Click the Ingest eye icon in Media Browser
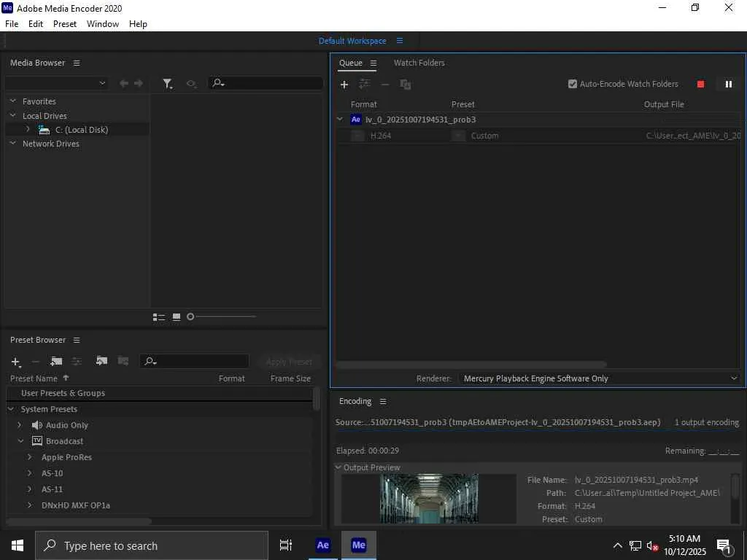The width and height of the screenshot is (747, 560). tap(192, 84)
